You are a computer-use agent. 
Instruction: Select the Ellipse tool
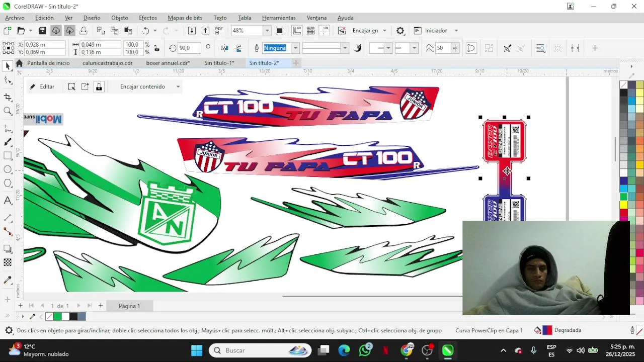8,169
